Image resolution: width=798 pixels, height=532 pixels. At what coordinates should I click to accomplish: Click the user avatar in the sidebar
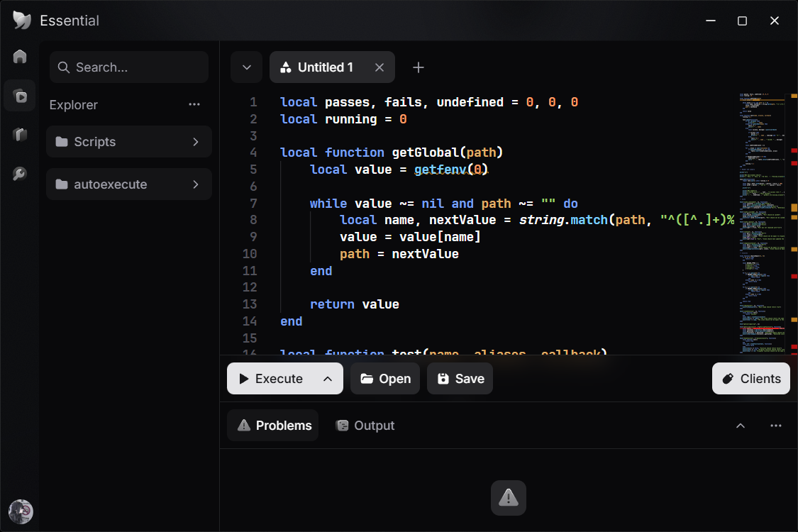click(21, 511)
